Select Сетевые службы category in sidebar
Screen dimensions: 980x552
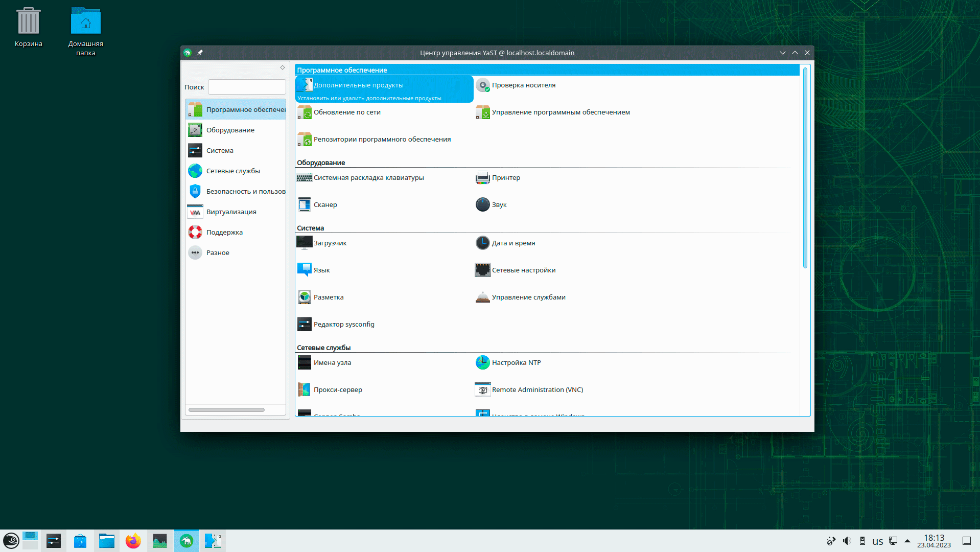click(232, 171)
